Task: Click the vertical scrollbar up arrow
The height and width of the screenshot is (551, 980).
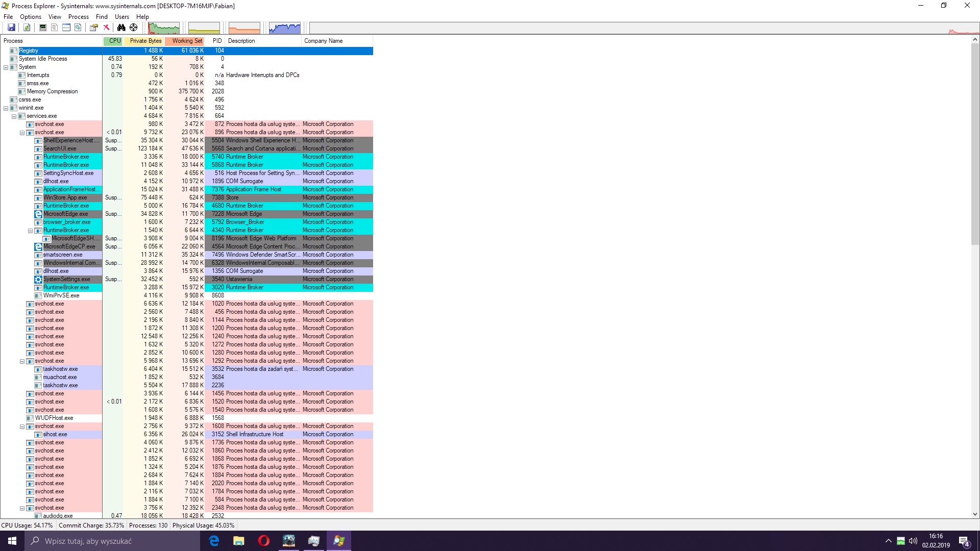Action: point(975,39)
